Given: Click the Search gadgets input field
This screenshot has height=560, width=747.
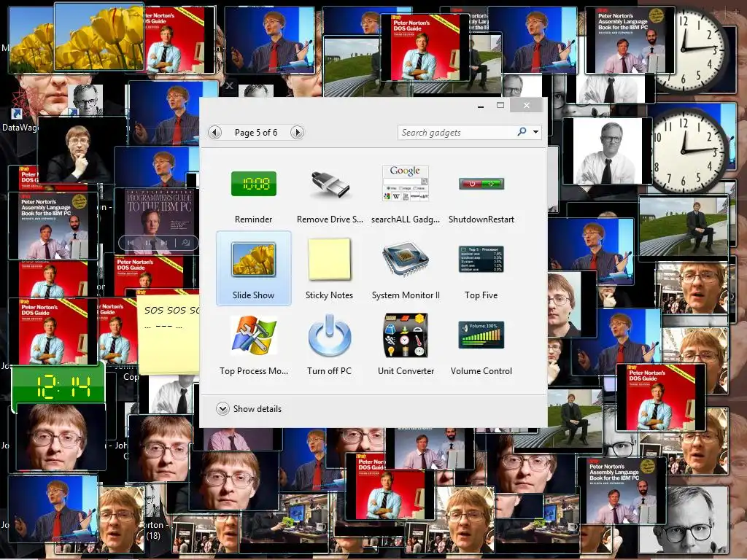Looking at the screenshot, I should [457, 133].
